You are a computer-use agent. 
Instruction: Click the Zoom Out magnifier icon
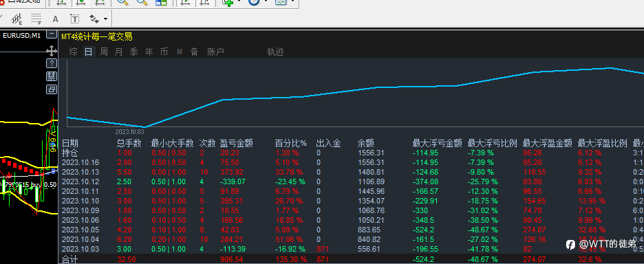(x=142, y=2)
